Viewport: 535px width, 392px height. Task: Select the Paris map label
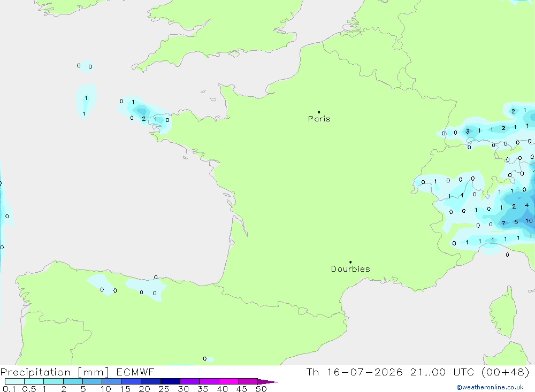tap(319, 119)
